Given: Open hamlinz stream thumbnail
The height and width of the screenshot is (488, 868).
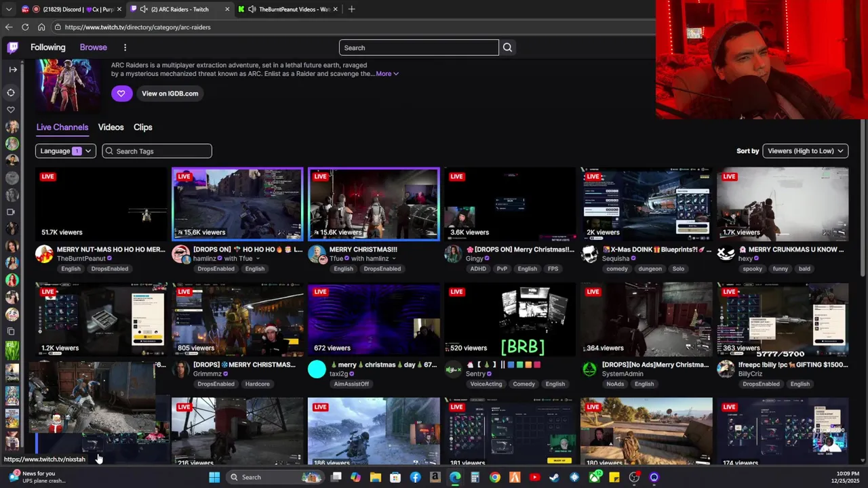Looking at the screenshot, I should coord(237,204).
